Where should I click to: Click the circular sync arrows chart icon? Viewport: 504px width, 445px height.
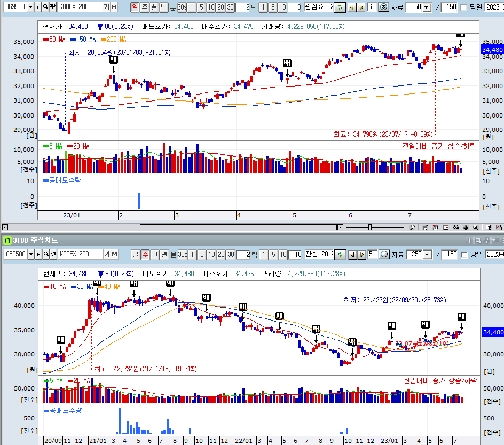coord(456,228)
